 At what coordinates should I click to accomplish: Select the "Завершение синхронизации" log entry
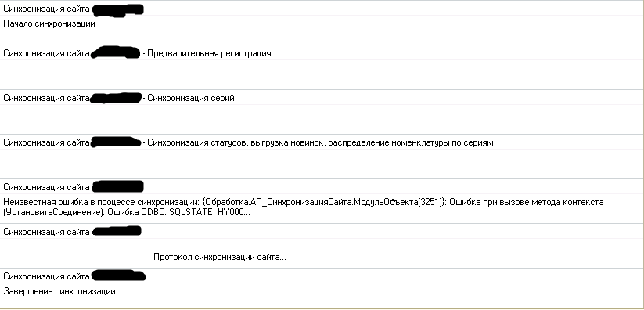coord(59,291)
